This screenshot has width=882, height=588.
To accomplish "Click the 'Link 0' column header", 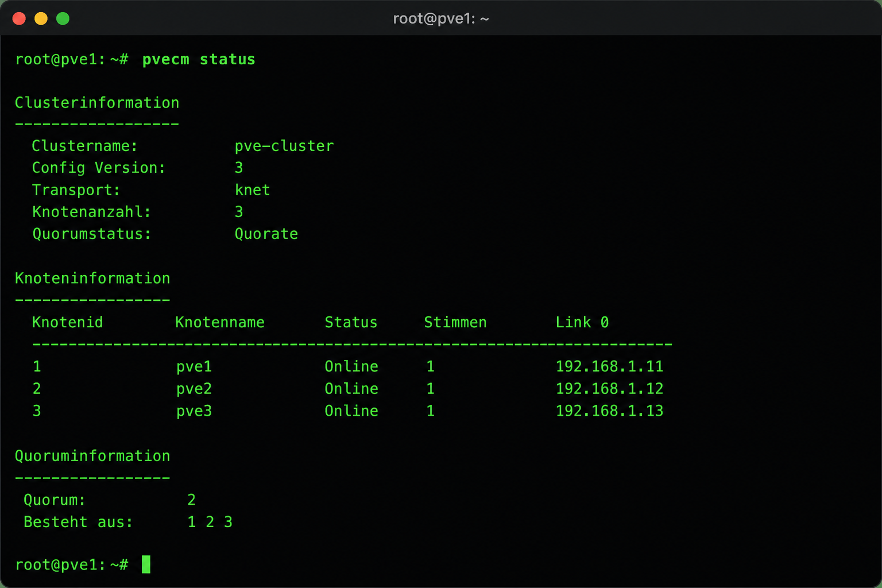I will [x=582, y=323].
